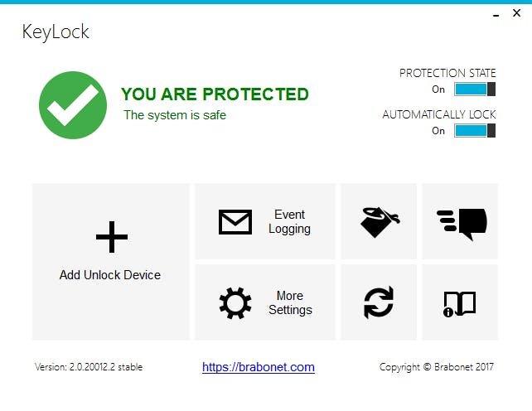
Task: Close the KeyLock window
Action: pos(517,15)
